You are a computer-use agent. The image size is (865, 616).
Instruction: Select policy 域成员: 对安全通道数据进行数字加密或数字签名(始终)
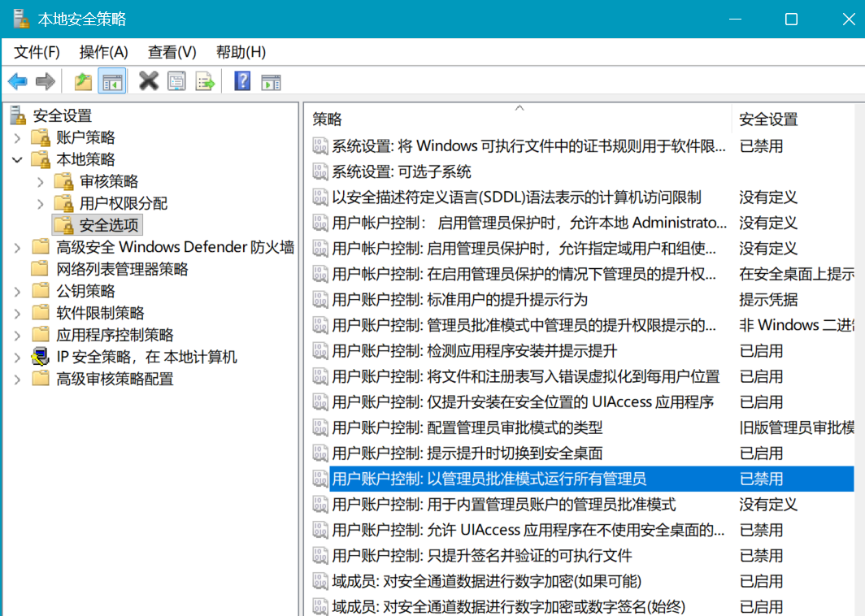(508, 606)
